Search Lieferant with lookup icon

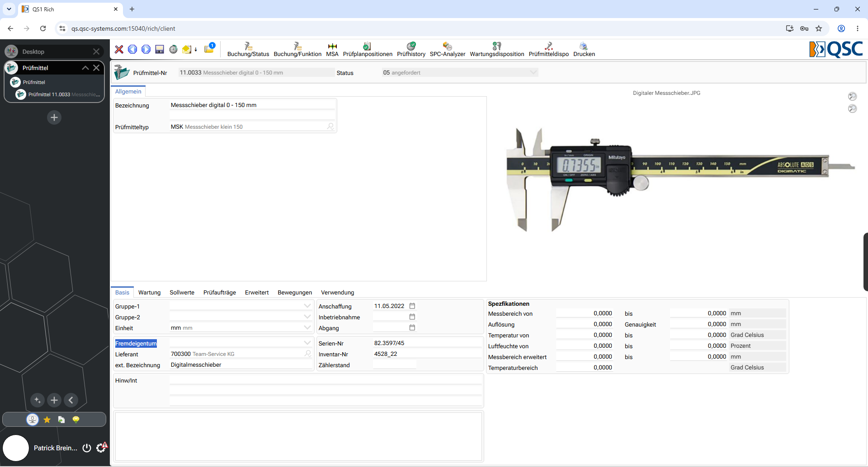coord(308,354)
